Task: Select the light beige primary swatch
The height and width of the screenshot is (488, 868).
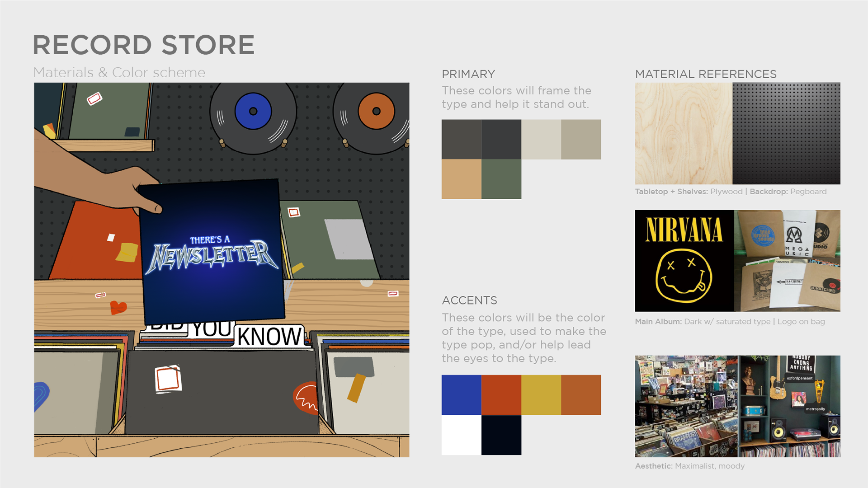Action: (x=541, y=139)
